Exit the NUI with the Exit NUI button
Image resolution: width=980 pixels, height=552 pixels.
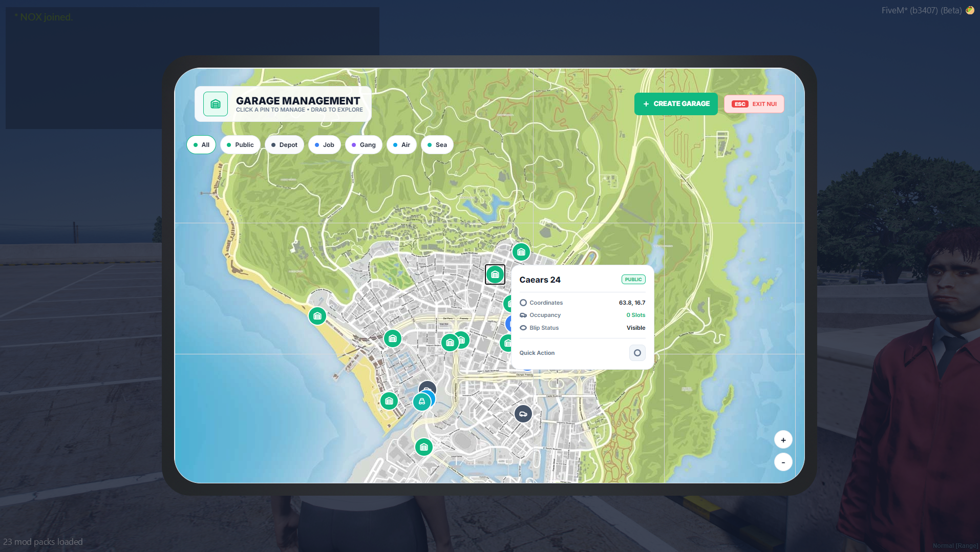754,104
